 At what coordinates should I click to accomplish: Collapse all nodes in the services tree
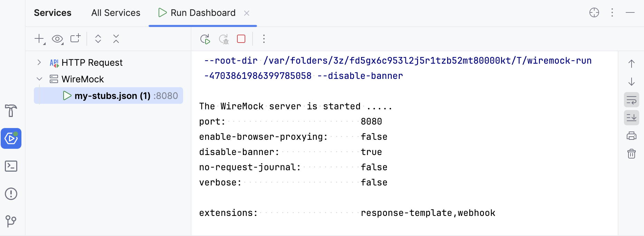[x=116, y=39]
